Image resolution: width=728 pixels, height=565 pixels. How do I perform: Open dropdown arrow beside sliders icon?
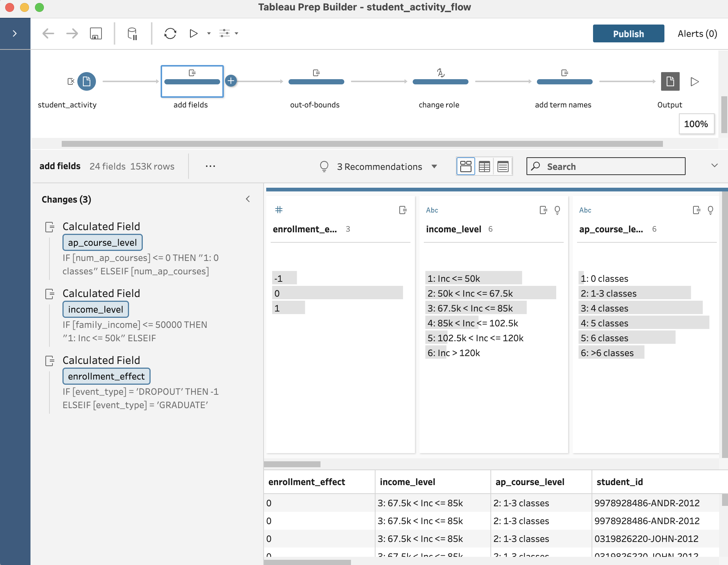236,33
